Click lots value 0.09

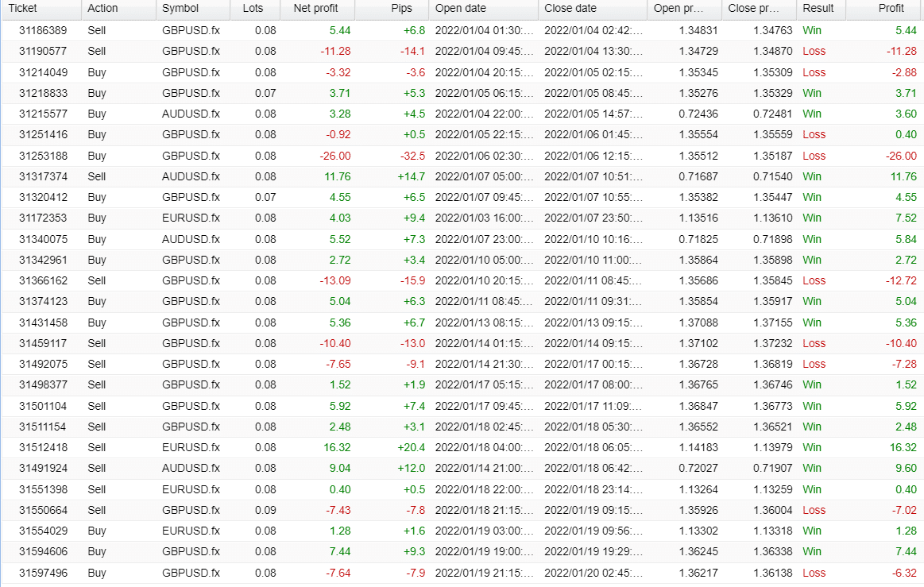pos(265,511)
